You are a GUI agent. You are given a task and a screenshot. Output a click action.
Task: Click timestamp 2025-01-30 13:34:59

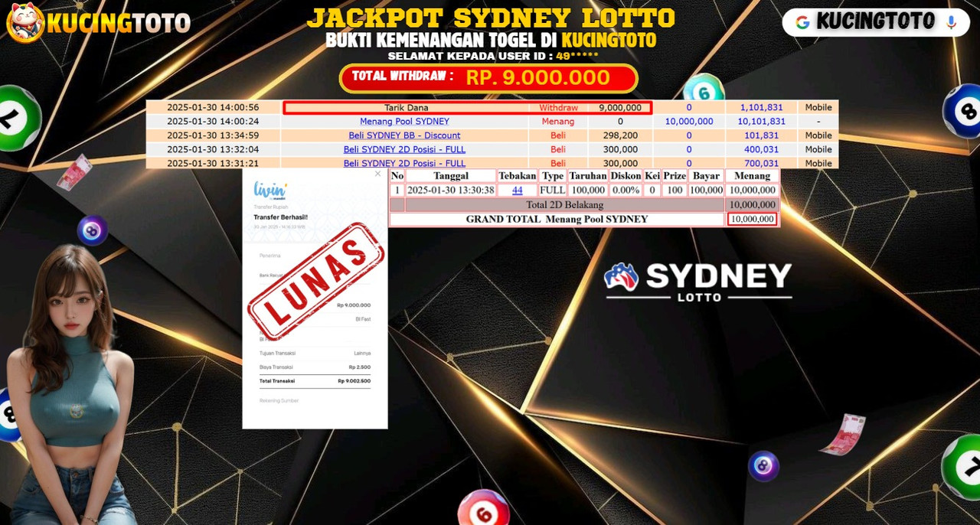(x=213, y=135)
